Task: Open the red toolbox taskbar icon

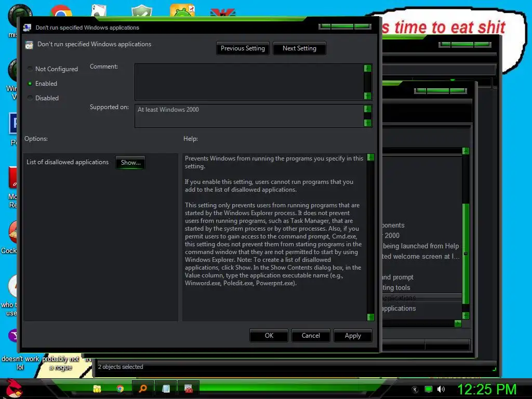Action: point(188,388)
